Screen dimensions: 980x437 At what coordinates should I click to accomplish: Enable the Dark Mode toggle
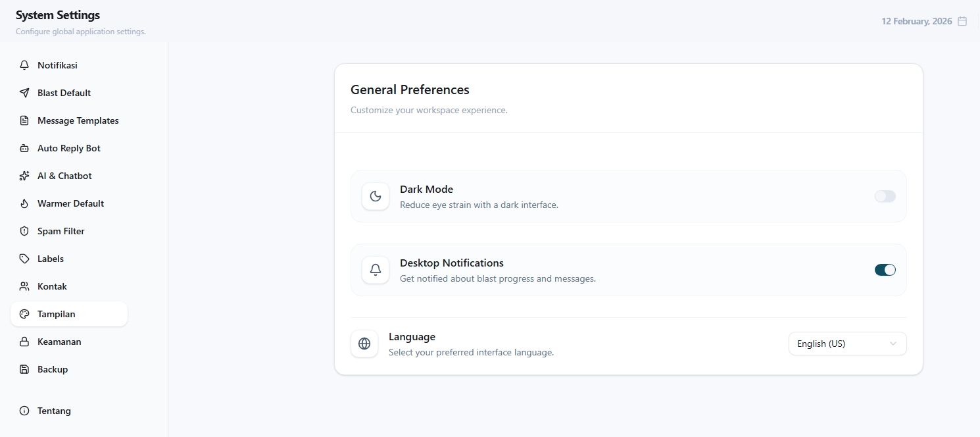point(885,196)
